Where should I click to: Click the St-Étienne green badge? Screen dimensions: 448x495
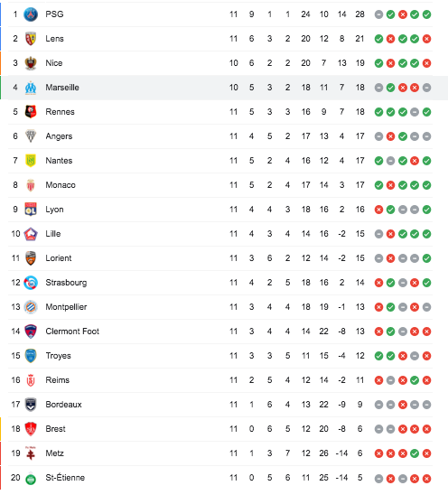click(x=31, y=479)
